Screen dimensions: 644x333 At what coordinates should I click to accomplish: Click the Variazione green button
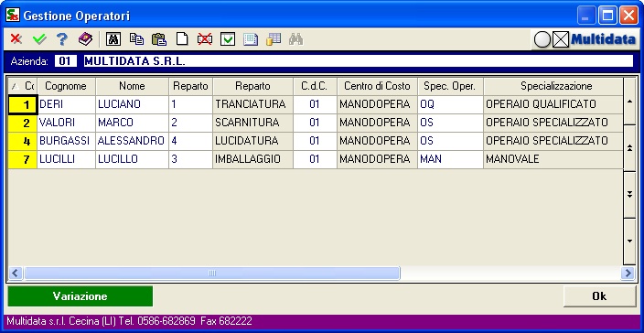click(x=80, y=296)
